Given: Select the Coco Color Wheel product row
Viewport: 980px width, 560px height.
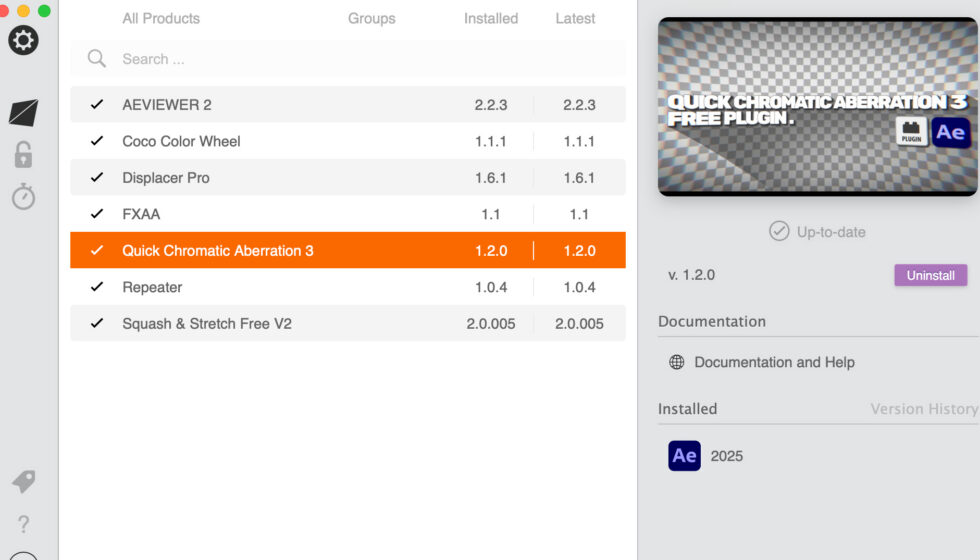Looking at the screenshot, I should click(x=348, y=141).
